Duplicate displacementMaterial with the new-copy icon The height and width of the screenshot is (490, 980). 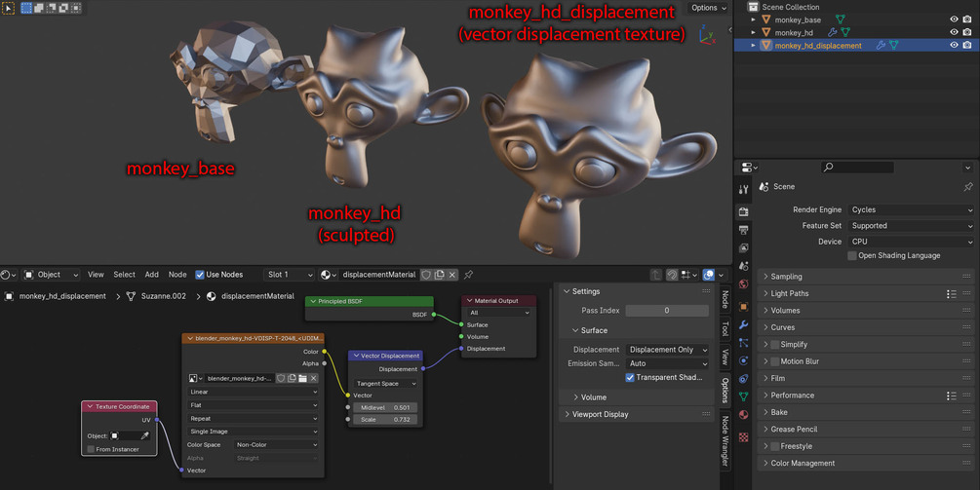click(440, 275)
